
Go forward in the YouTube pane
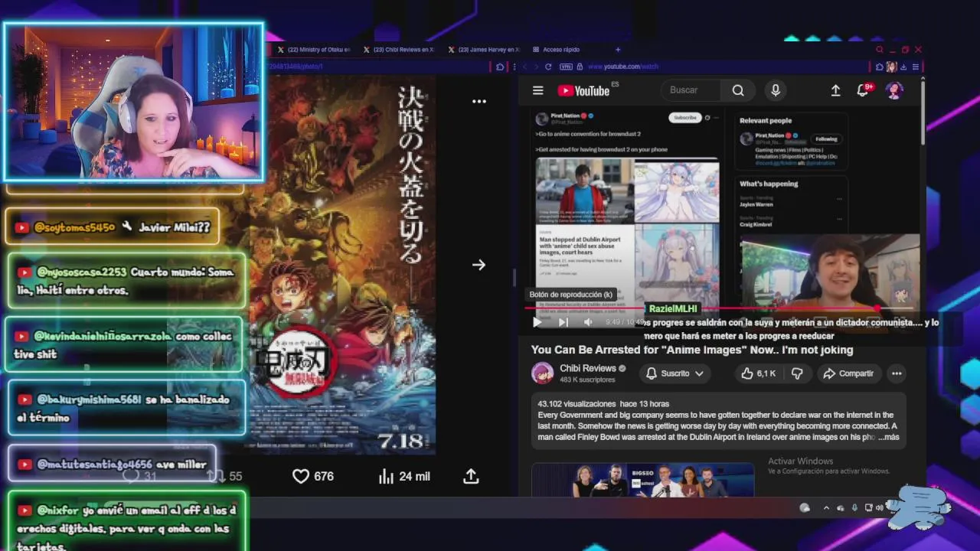(536, 67)
